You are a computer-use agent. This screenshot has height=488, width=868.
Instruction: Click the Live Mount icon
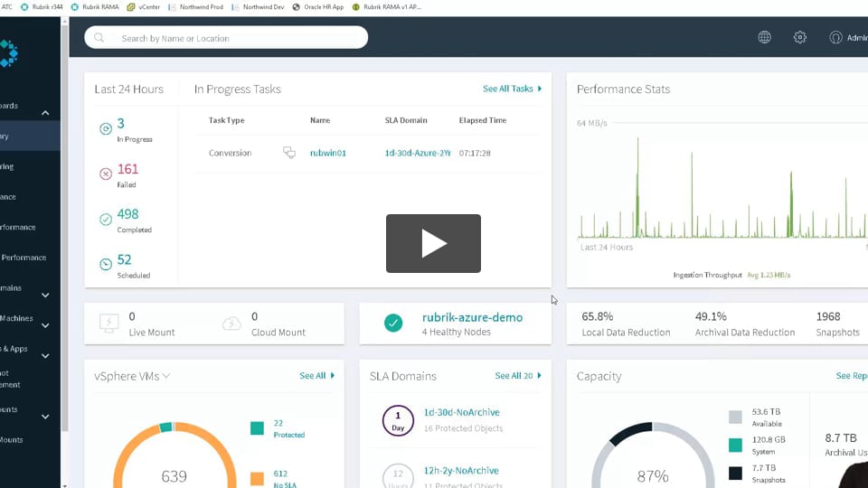(x=108, y=324)
